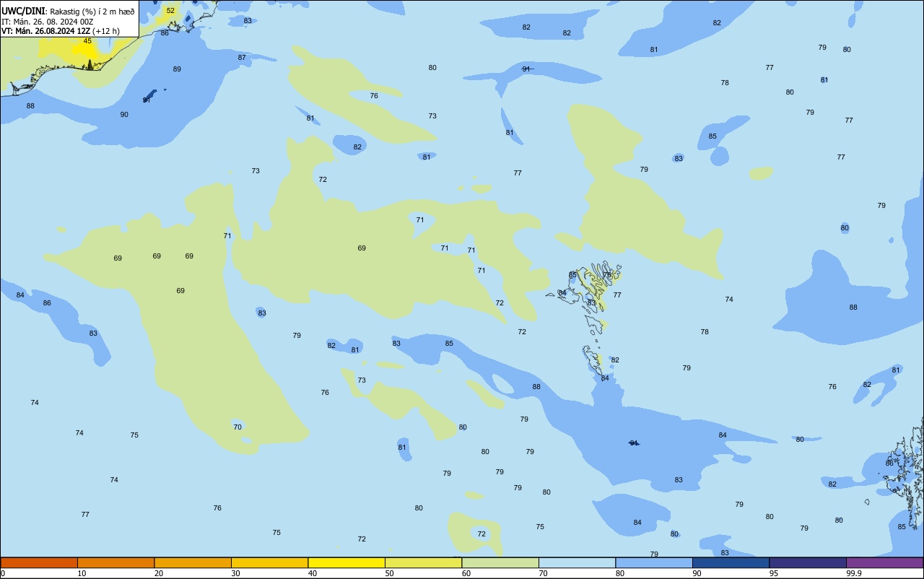924x579 pixels.
Task: Click the humidity value '89' on the map
Action: [x=177, y=69]
